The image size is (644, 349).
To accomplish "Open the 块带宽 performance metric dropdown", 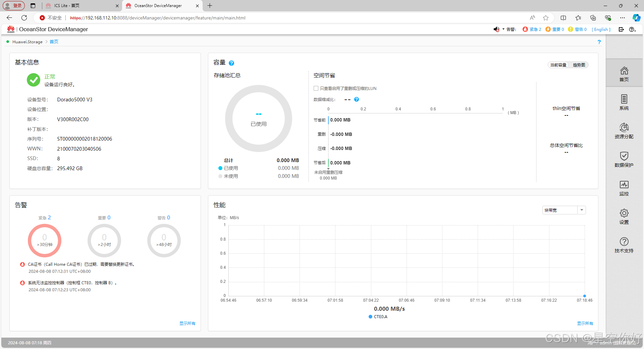I will [x=564, y=210].
